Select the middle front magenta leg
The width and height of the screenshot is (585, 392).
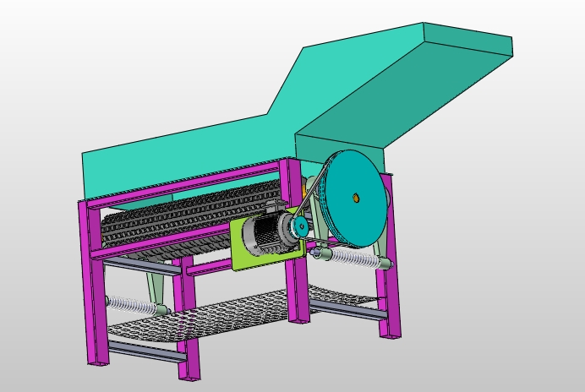point(188,321)
